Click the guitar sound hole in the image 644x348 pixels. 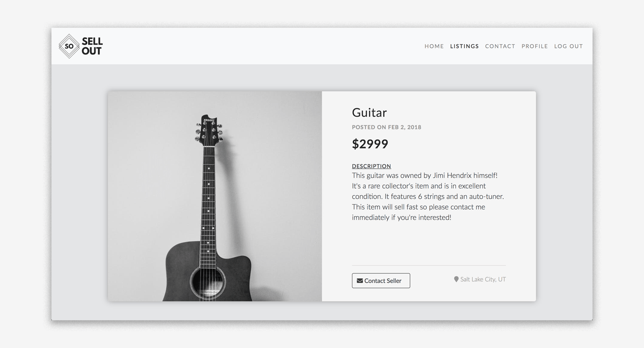coord(208,282)
